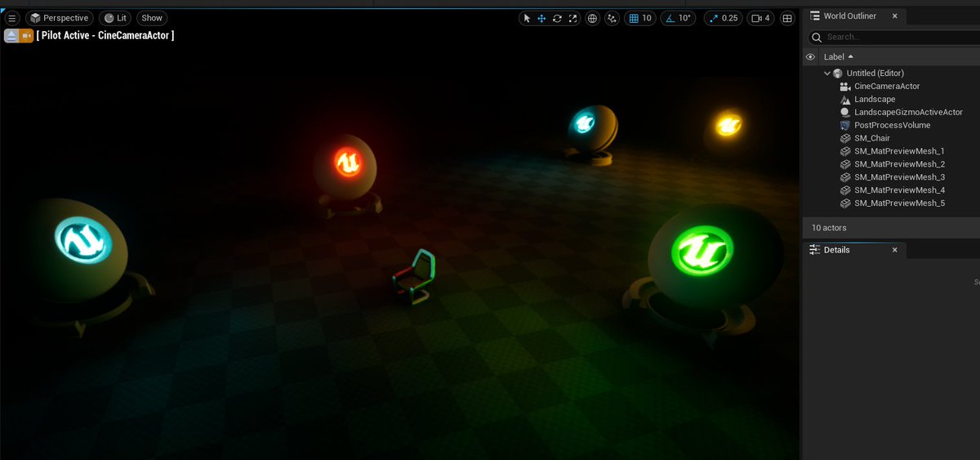Open camera speed setting 4
Screen dimensions: 980x460
(x=761, y=18)
